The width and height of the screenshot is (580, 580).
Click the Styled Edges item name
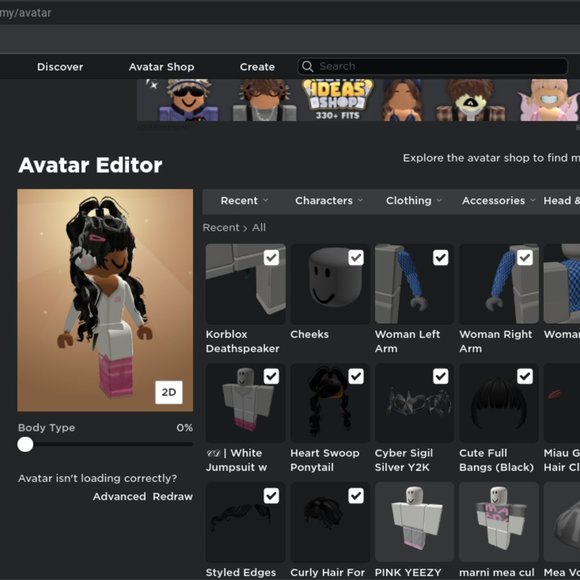coord(241,572)
